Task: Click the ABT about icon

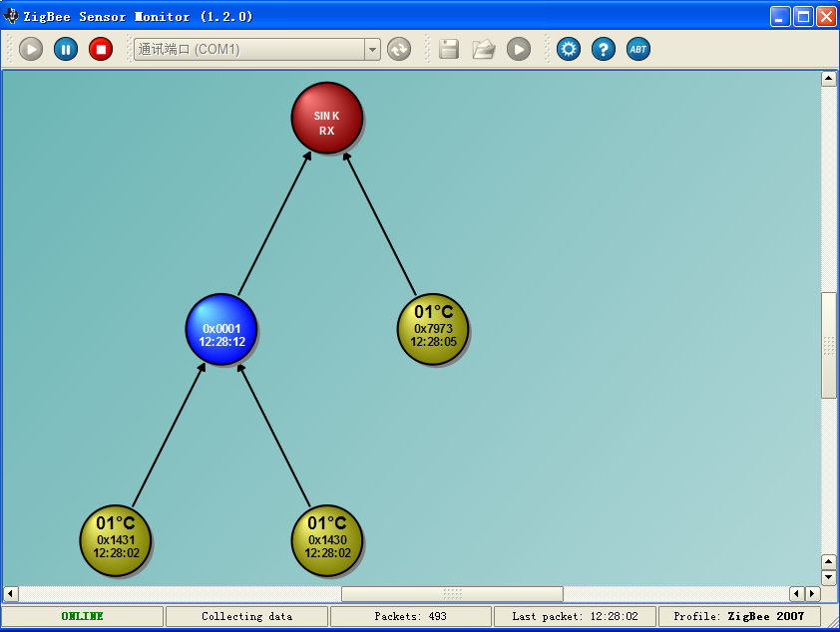Action: (x=638, y=49)
